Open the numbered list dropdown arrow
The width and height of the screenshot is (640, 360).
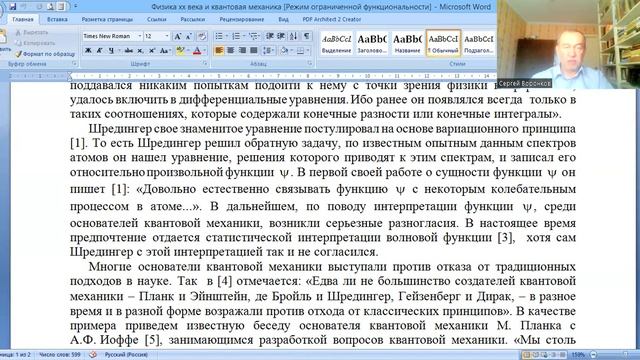click(x=244, y=37)
